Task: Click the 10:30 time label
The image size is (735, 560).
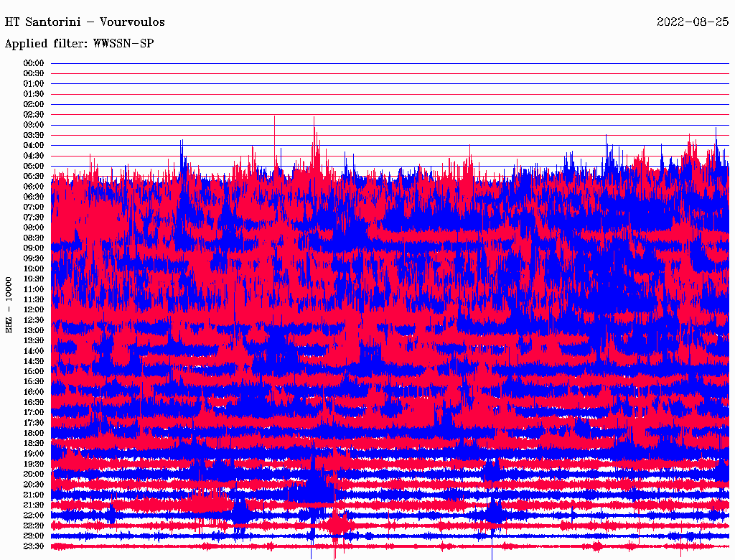Action: 34,279
